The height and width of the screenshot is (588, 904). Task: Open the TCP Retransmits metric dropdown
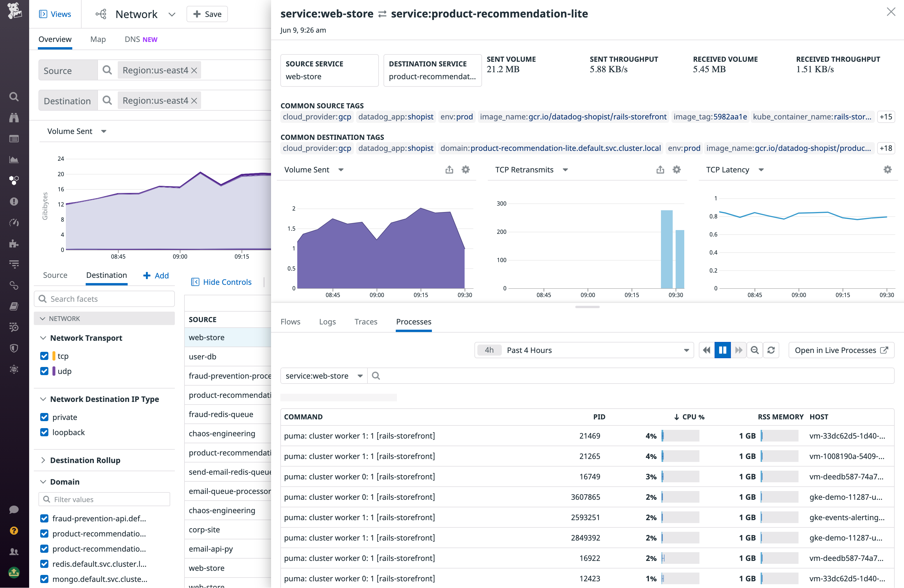[566, 170]
